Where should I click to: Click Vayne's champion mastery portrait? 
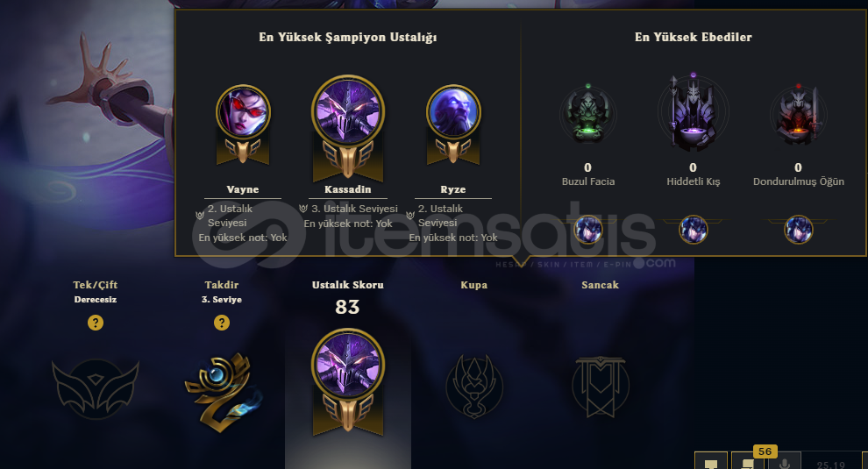[243, 112]
